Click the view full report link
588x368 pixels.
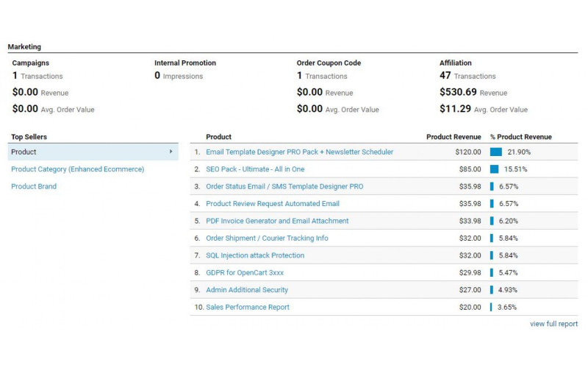point(554,324)
